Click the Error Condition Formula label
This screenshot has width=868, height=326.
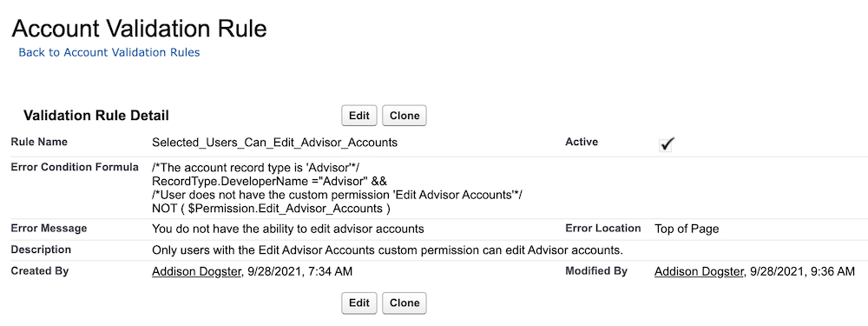75,168
